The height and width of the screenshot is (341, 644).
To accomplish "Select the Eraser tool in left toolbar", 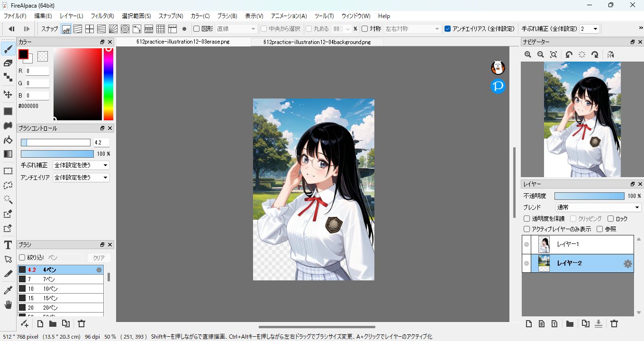I will 8,63.
